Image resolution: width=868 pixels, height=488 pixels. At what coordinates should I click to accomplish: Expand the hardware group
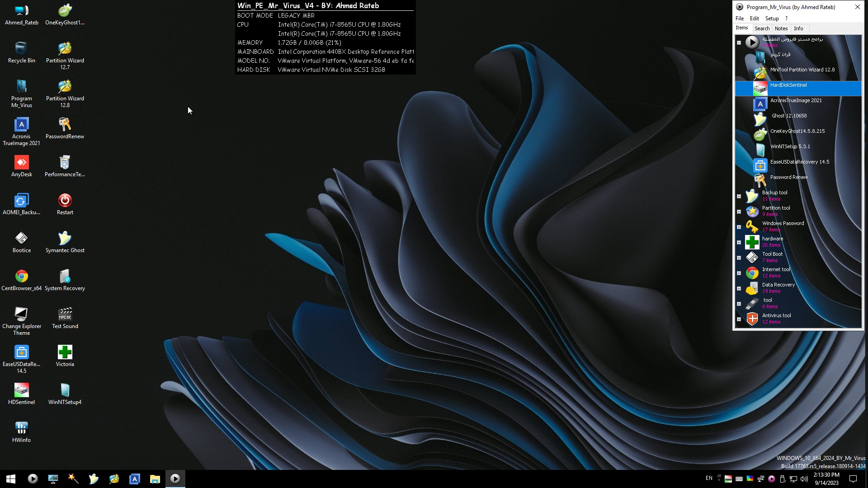739,243
